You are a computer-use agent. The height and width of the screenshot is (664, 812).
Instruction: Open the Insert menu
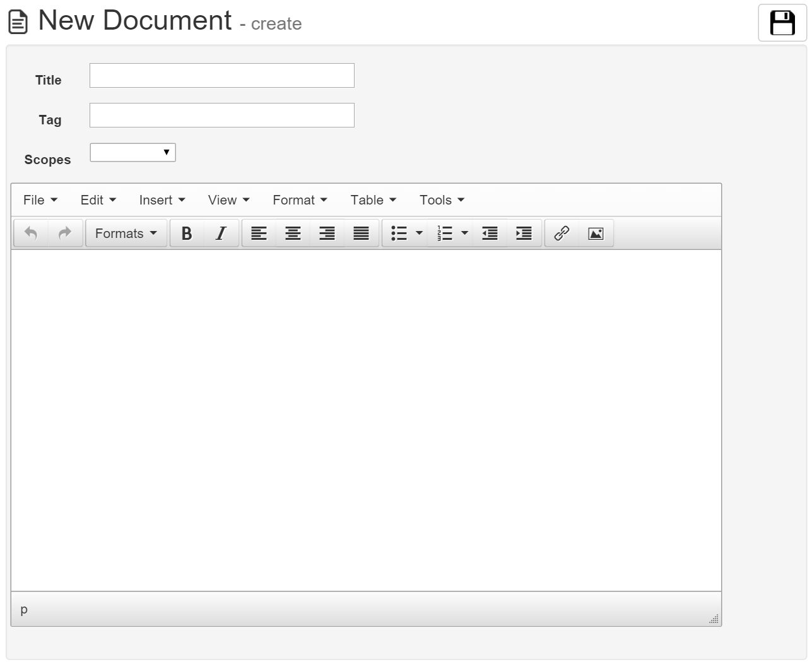[162, 200]
